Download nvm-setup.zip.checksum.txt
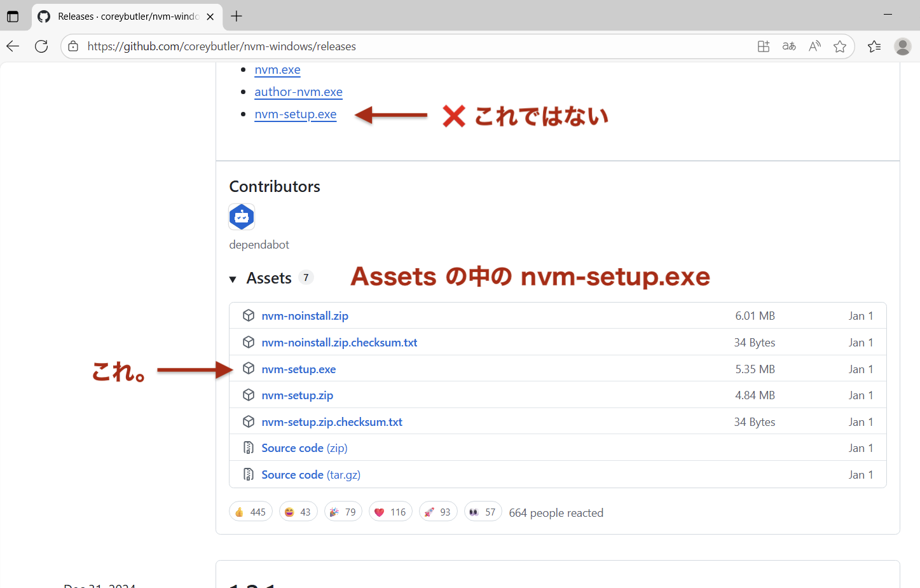Viewport: 920px width, 588px height. pos(332,422)
